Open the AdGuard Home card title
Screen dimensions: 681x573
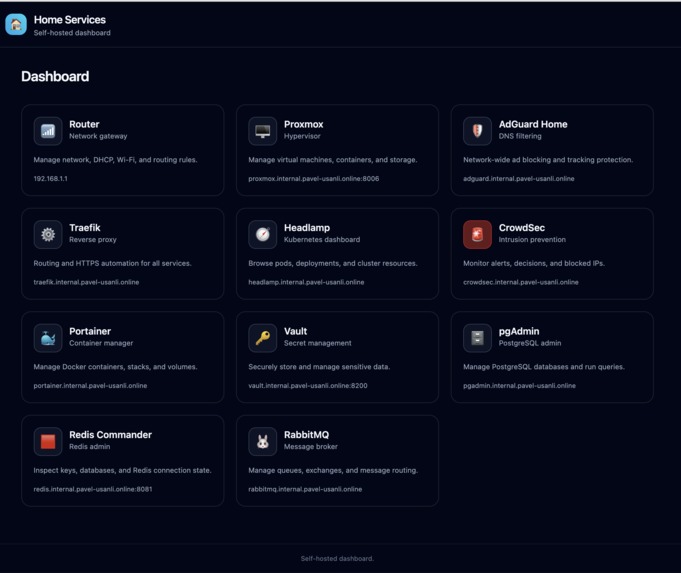(533, 124)
